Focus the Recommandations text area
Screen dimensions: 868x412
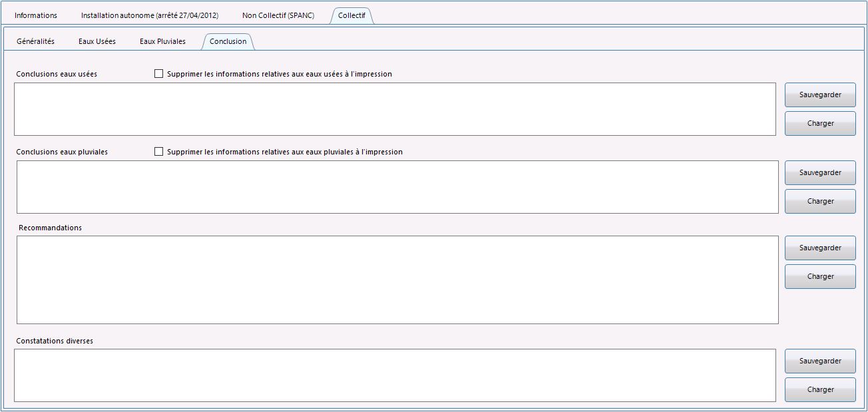397,280
